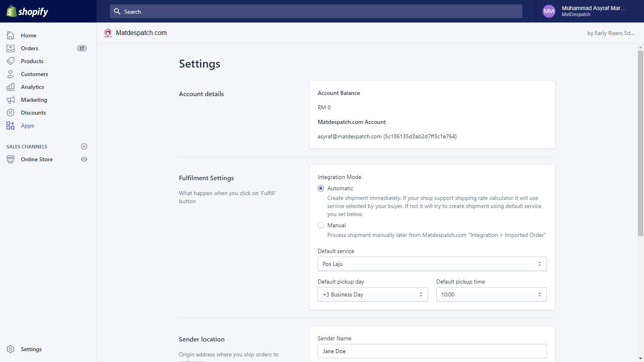Add a sales channel with plus icon
The width and height of the screenshot is (644, 362).
tap(84, 146)
